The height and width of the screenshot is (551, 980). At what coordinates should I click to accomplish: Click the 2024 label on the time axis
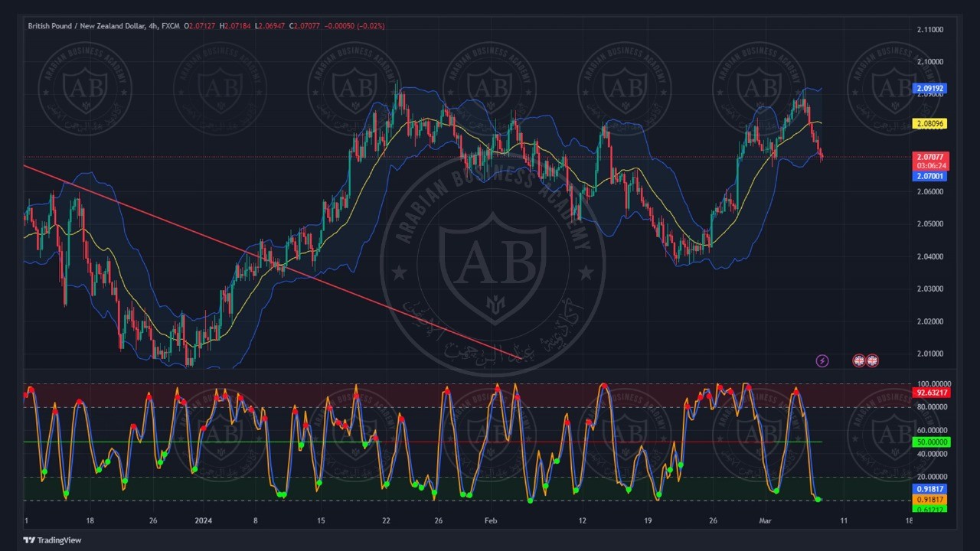(x=204, y=521)
